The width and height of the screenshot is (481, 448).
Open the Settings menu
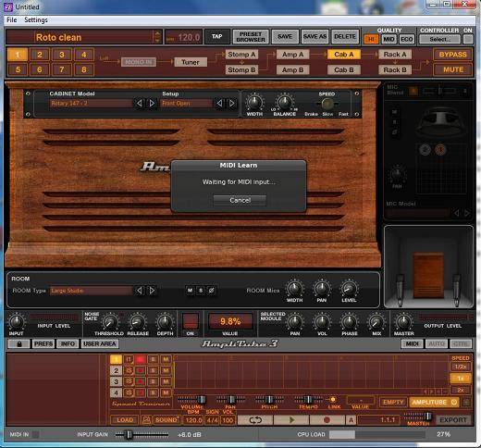tap(36, 20)
